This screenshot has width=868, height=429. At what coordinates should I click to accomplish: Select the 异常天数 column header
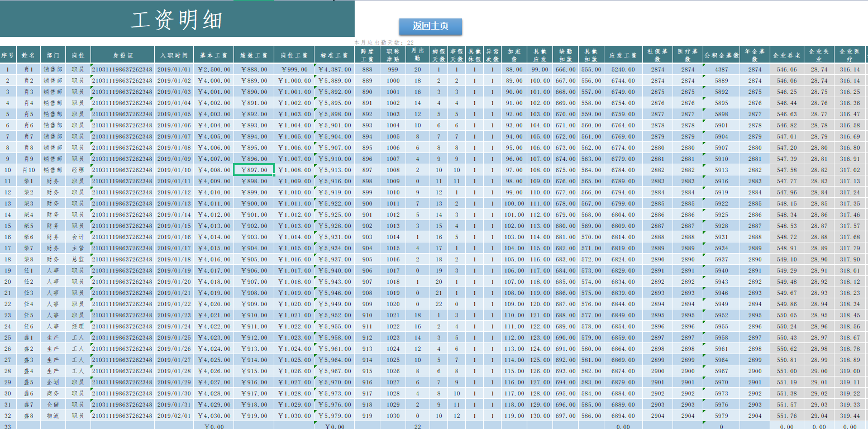[492, 55]
